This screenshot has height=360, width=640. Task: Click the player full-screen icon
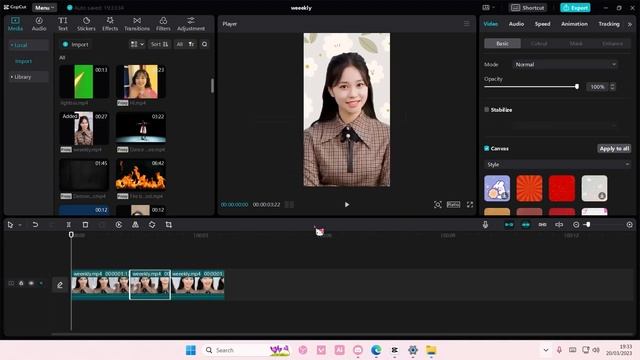(x=470, y=204)
